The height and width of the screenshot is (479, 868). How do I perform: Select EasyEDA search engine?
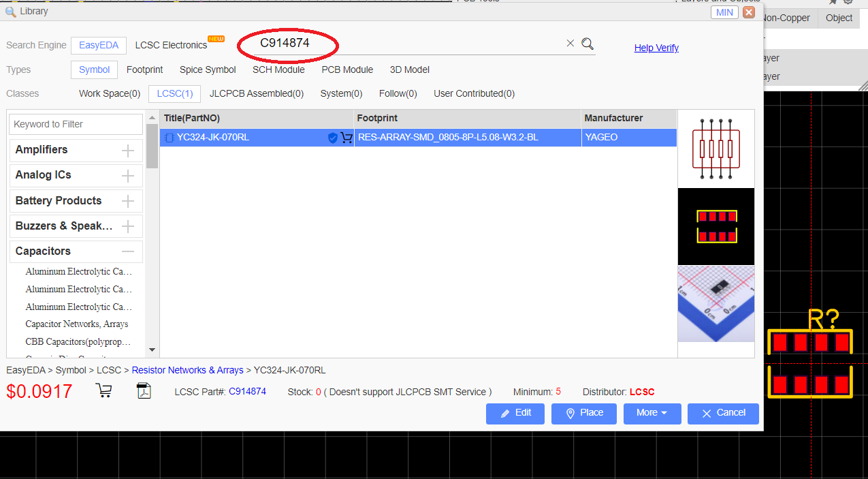tap(99, 45)
